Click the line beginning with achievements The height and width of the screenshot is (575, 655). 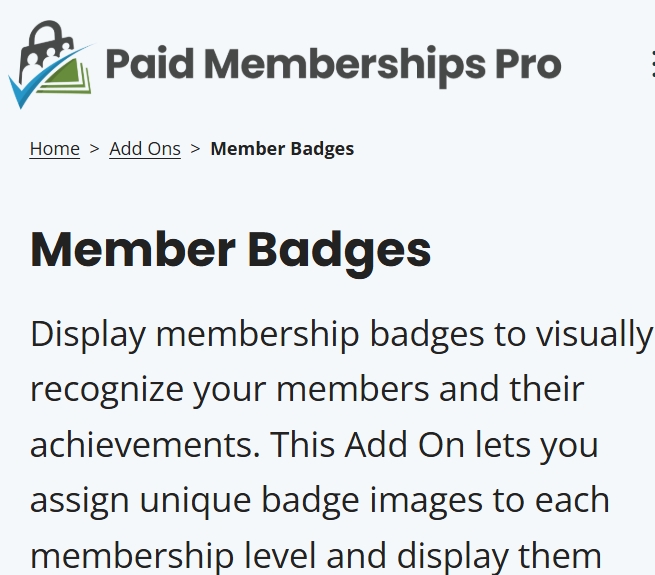tap(314, 445)
